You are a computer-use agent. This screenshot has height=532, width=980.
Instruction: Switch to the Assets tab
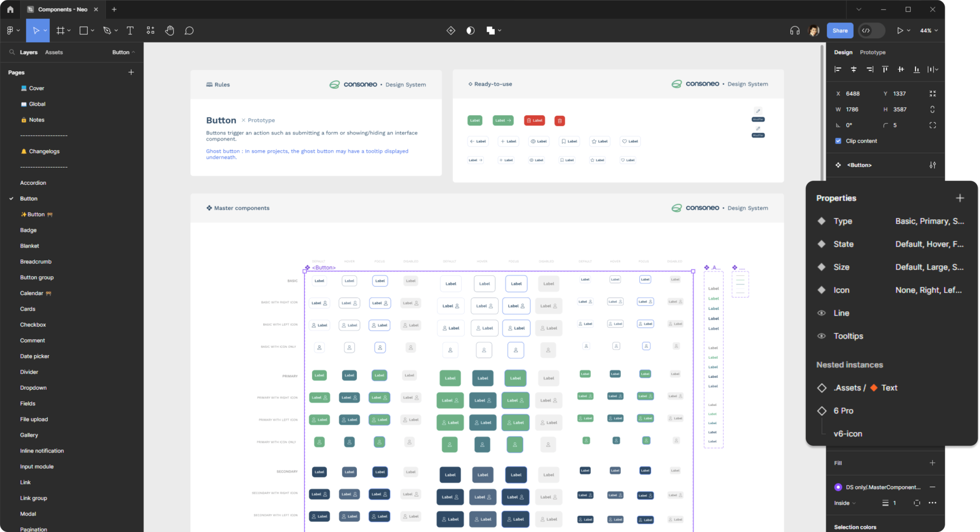coord(54,52)
